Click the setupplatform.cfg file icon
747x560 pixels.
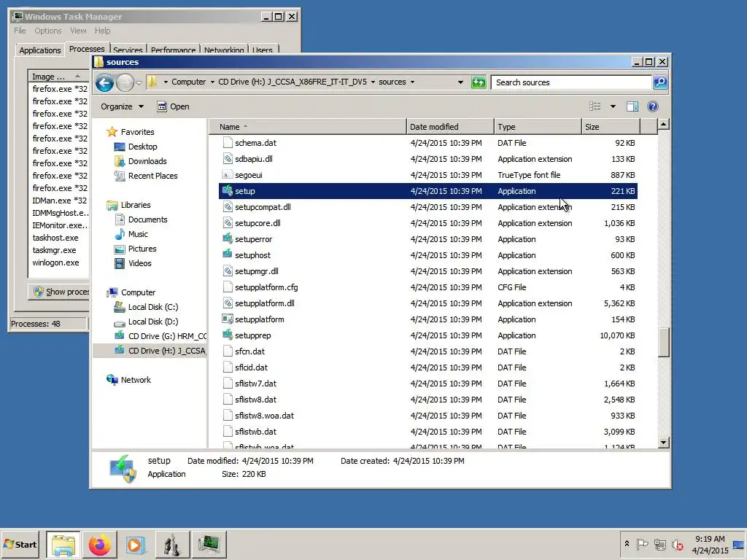(x=228, y=287)
